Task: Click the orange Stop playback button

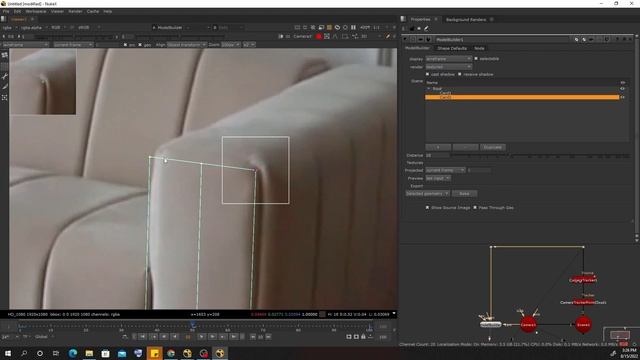Action: pyautogui.click(x=188, y=337)
